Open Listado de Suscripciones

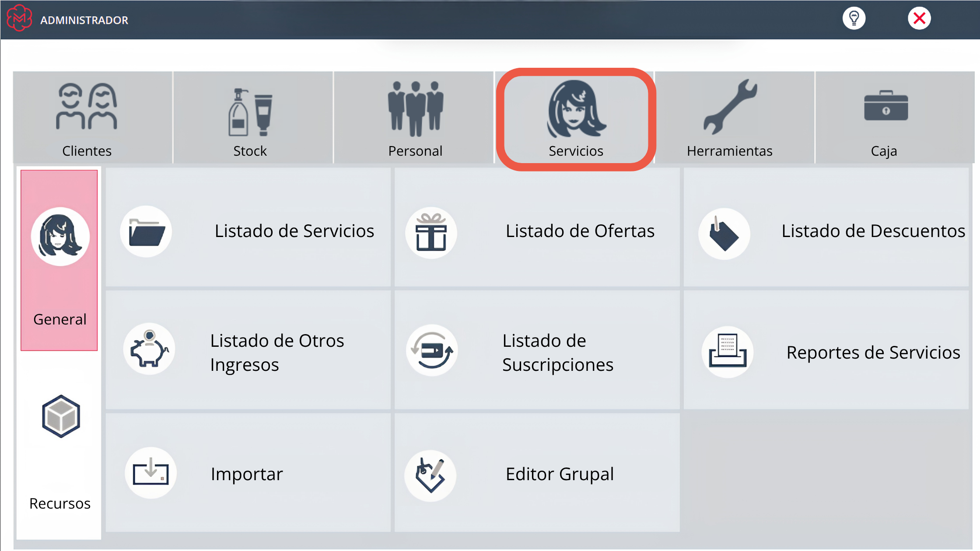(537, 350)
